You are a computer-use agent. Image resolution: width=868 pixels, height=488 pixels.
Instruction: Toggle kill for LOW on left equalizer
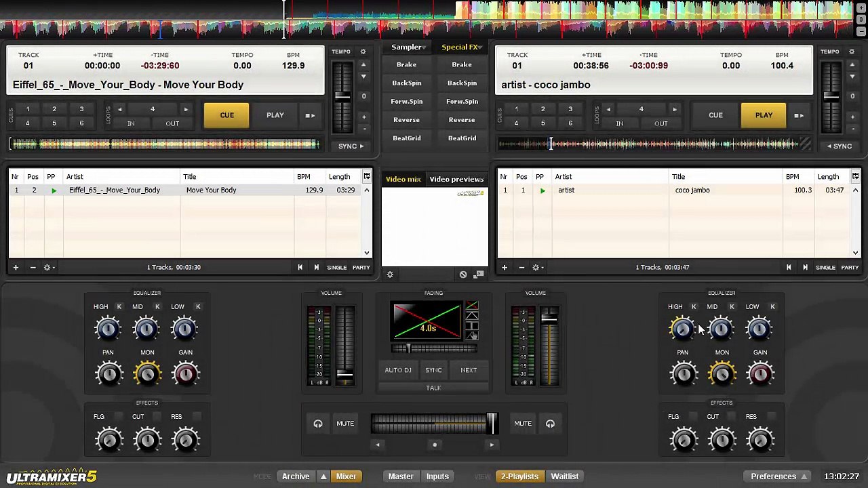click(198, 307)
